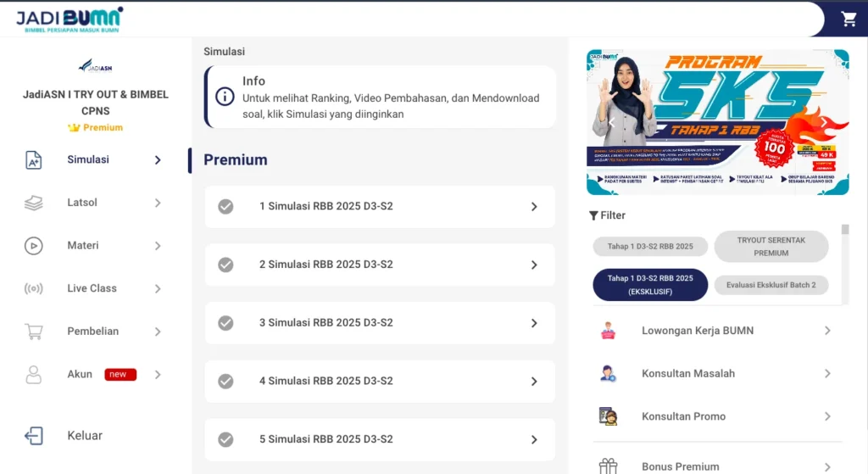Click checkmark of 3 Simulasi RBB 2025
The height and width of the screenshot is (474, 868).
click(x=225, y=323)
